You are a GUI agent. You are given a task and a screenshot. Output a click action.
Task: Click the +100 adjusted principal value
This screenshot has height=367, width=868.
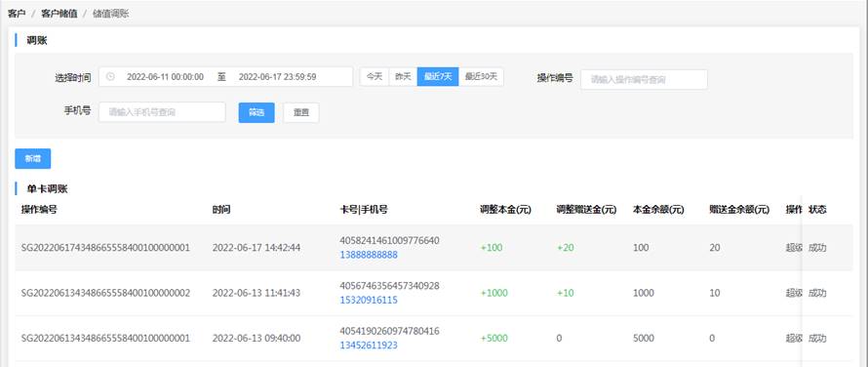coord(492,248)
